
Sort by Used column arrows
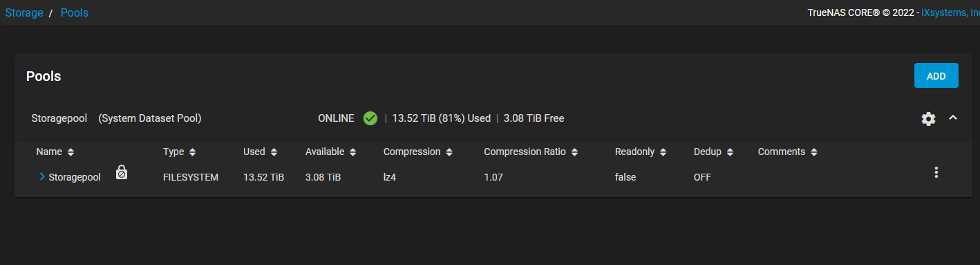click(x=274, y=152)
